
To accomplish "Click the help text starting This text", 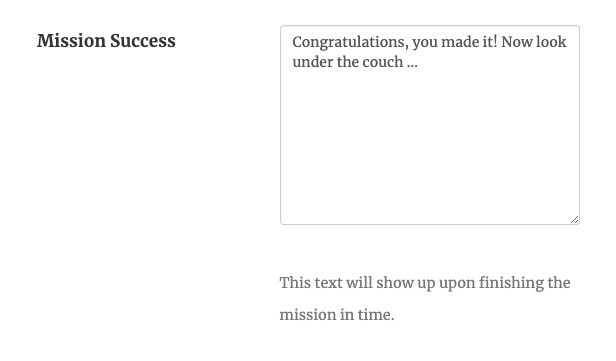I will 425,299.
